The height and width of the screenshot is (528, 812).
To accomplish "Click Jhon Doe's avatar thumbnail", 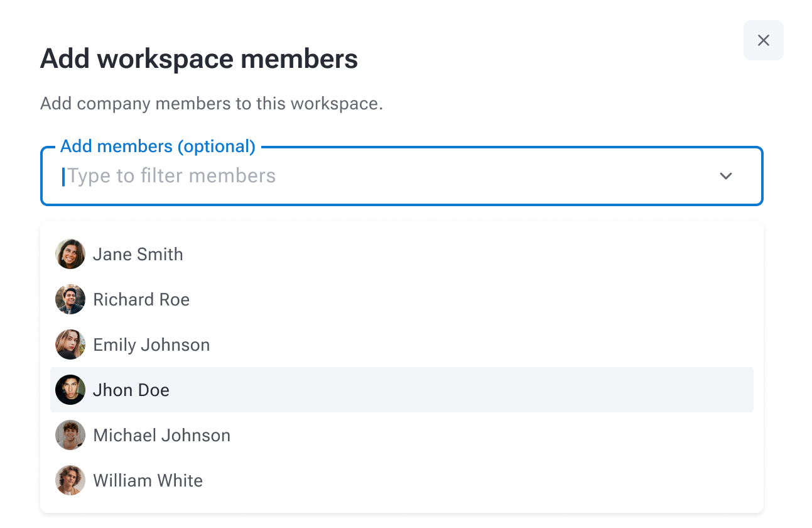I will tap(70, 390).
